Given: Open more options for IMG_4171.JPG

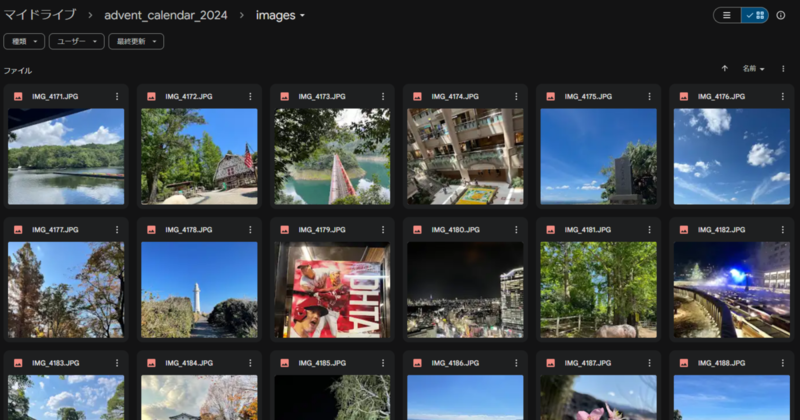Looking at the screenshot, I should pos(117,96).
